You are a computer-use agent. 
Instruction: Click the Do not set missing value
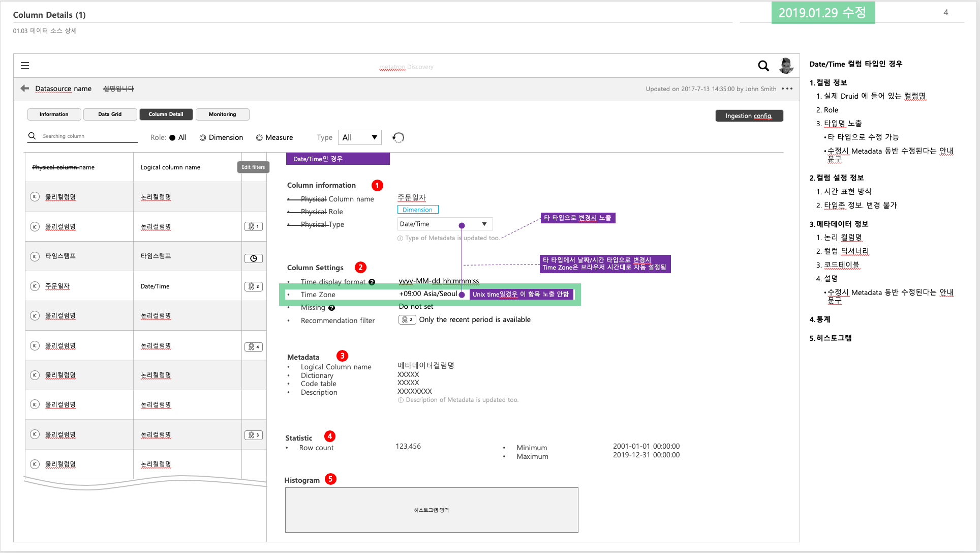point(416,306)
